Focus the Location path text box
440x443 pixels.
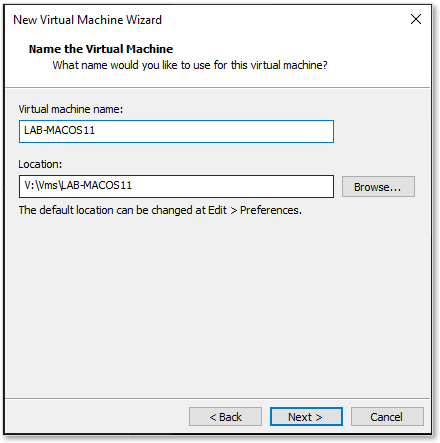176,186
